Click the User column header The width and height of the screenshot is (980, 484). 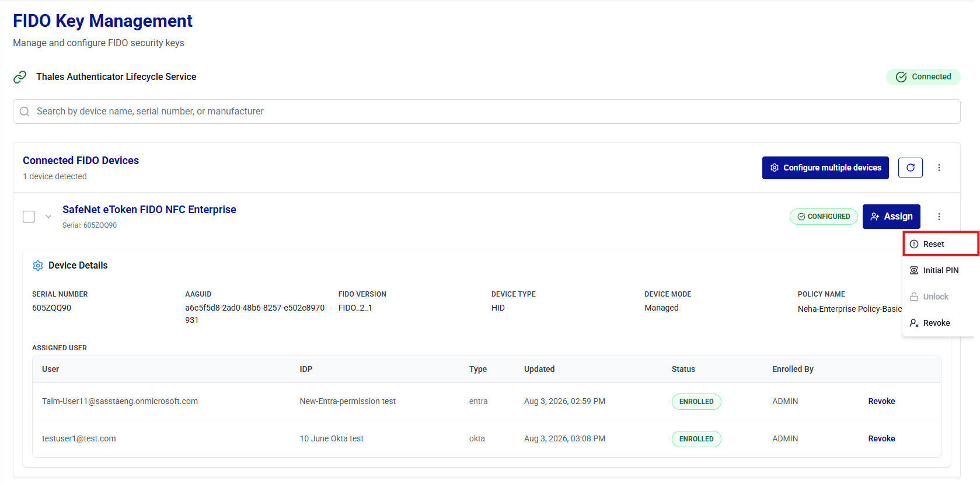pos(50,369)
